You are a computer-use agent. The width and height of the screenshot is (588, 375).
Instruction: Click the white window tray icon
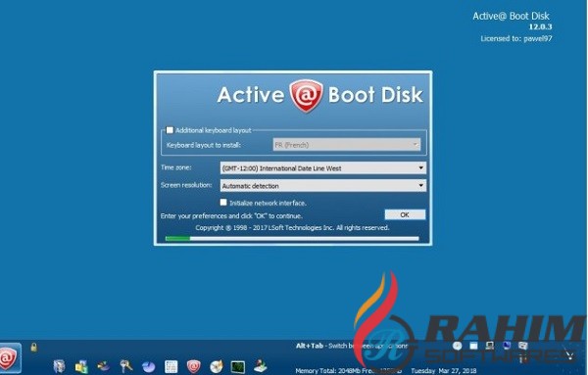[473, 346]
